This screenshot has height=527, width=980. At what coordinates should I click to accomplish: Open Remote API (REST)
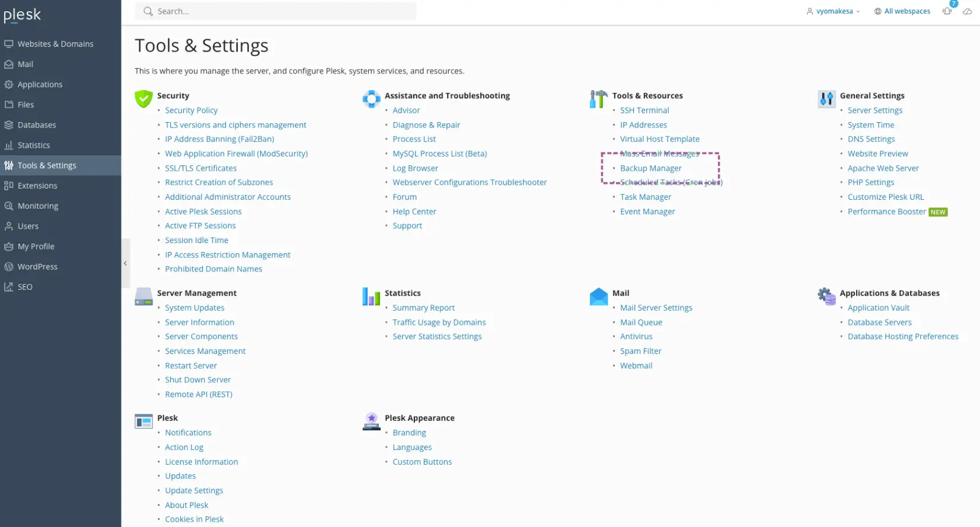click(x=199, y=394)
